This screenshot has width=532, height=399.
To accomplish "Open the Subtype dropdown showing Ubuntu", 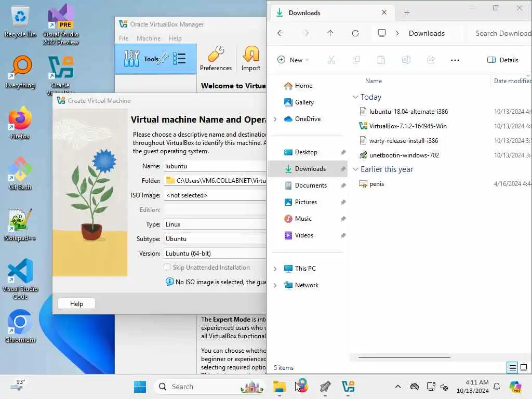I will click(x=215, y=239).
